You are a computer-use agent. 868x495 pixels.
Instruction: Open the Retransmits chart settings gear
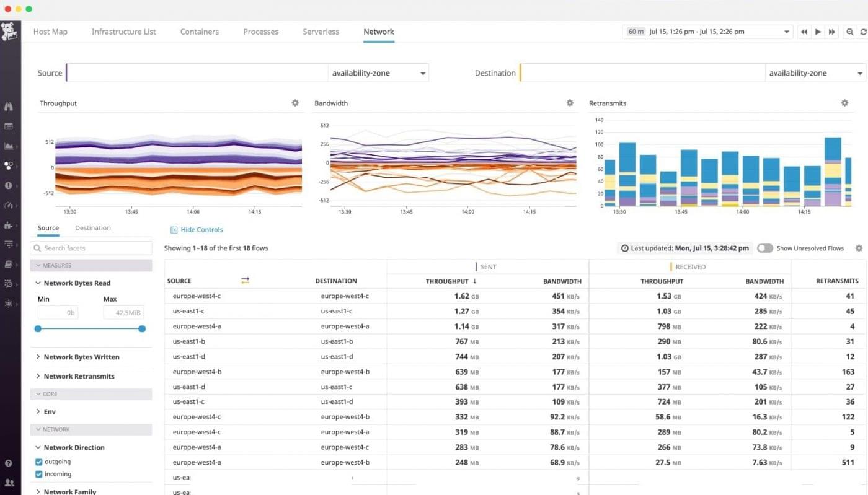[x=844, y=103]
